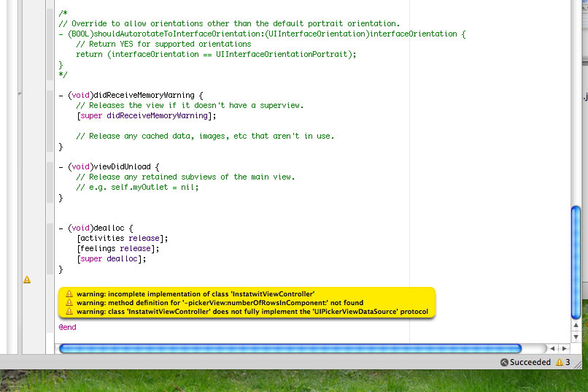Click the '/*' comment opening line
This screenshot has height=392, width=588.
click(x=63, y=13)
